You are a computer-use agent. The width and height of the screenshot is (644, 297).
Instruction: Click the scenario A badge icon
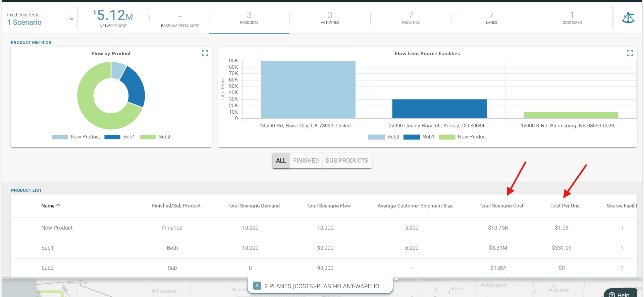[x=257, y=286]
